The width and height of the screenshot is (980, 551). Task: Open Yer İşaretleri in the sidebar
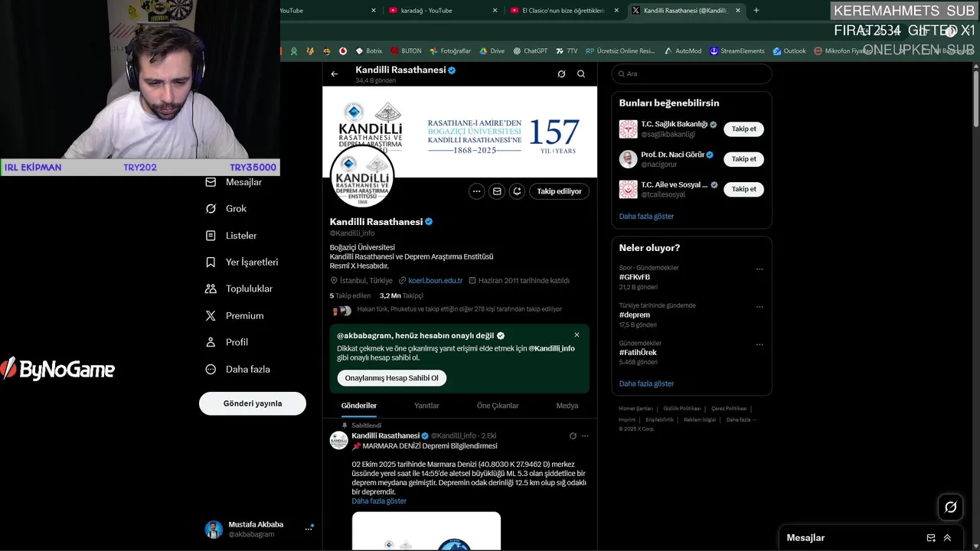click(242, 262)
